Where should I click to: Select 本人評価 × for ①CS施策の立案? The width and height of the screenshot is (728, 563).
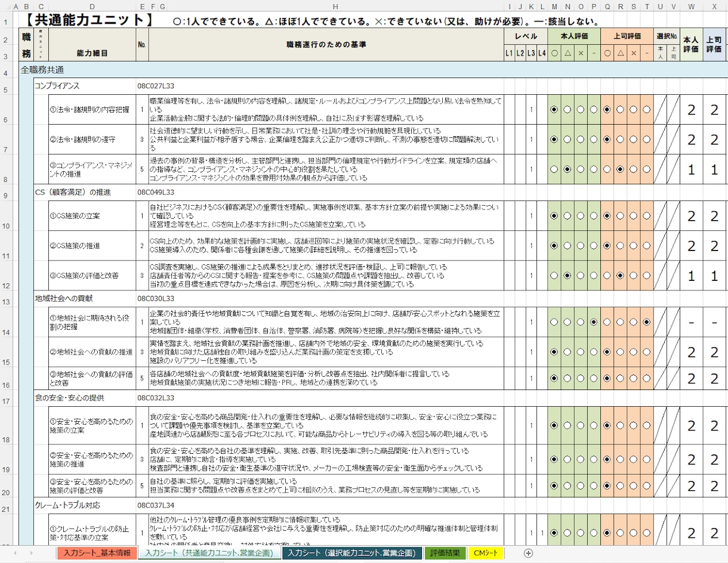pos(581,216)
